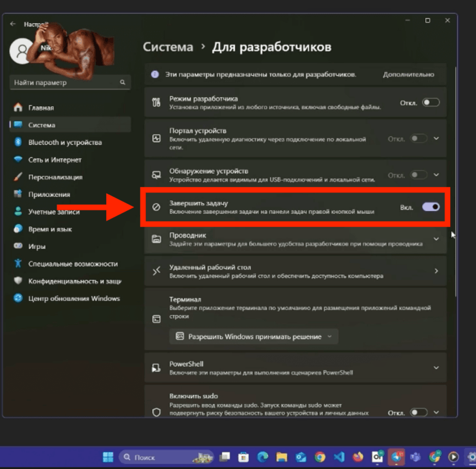Click the Дополнительно link

tap(408, 75)
